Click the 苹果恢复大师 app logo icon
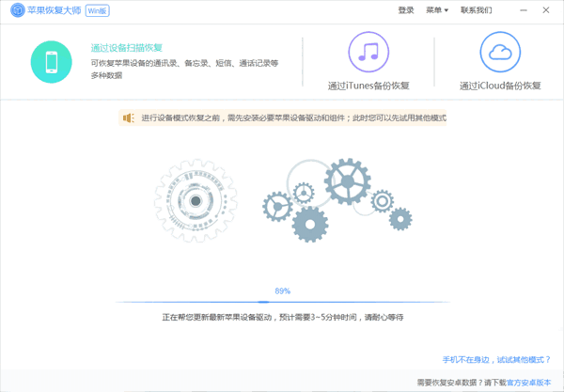The height and width of the screenshot is (392, 564). point(17,10)
